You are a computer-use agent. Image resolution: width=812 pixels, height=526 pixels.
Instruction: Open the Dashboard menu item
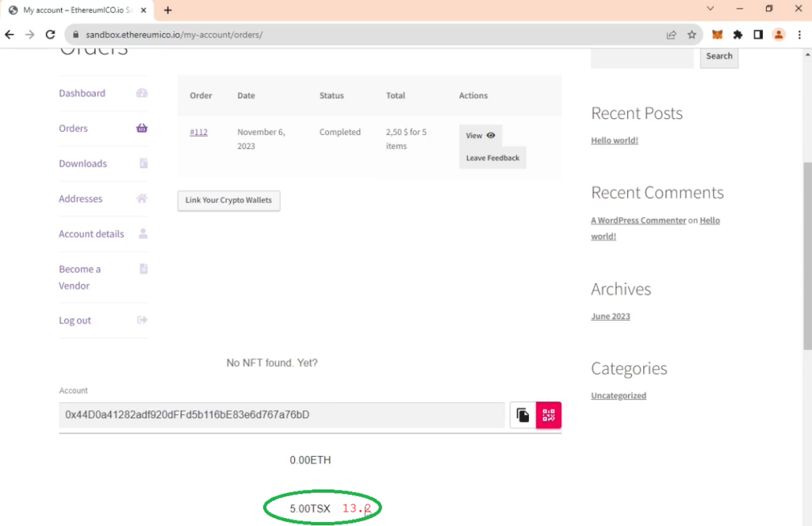(82, 93)
